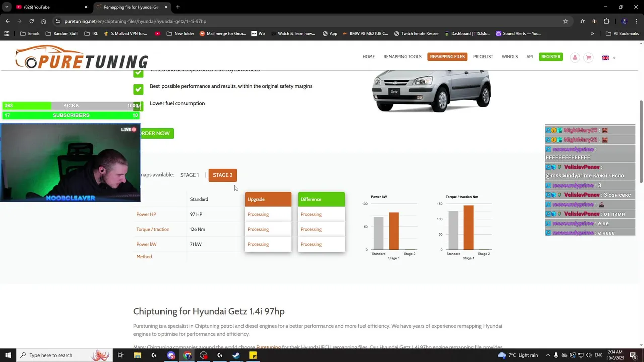The image size is (644, 362).
Task: Click the green REGISTER button
Action: 551,57
